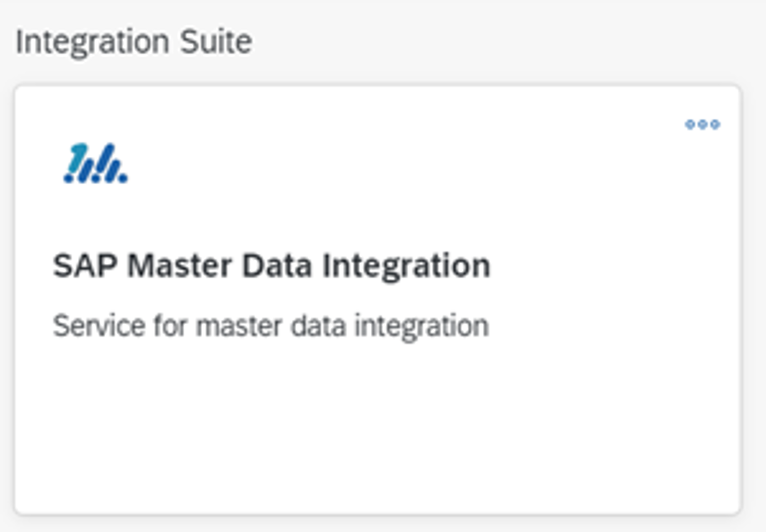Open the Master Data Integration card's options dropdown
This screenshot has height=532, width=766.
[702, 124]
